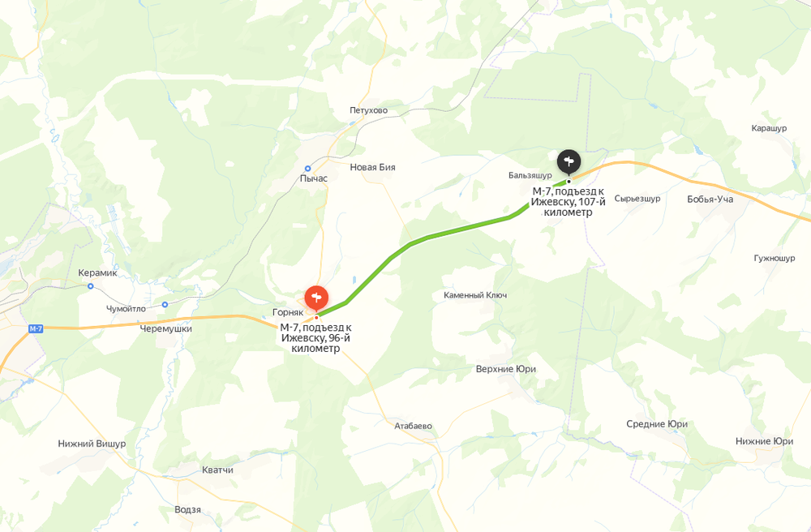This screenshot has height=532, width=811.
Task: Select the Каменный Ключ place label
Action: (475, 294)
